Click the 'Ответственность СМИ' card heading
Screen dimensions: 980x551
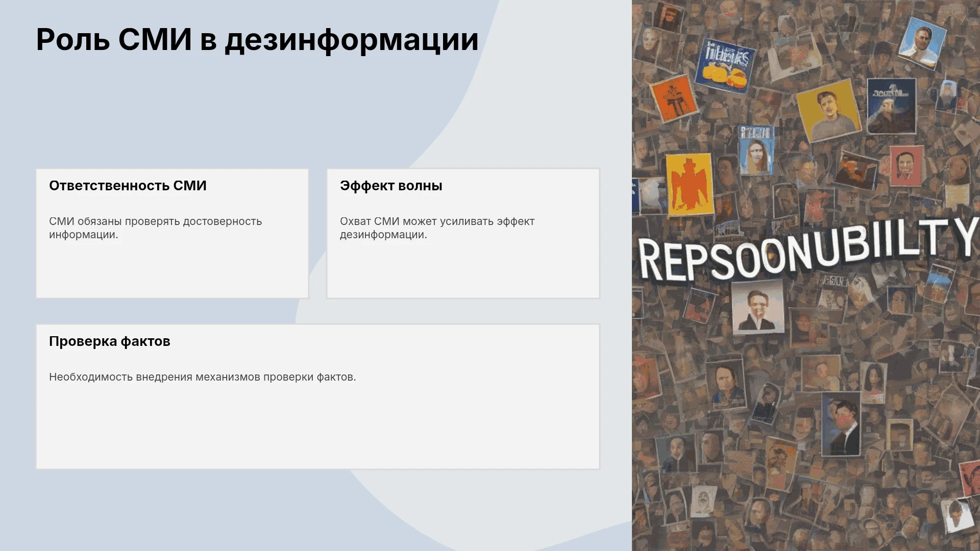click(128, 186)
